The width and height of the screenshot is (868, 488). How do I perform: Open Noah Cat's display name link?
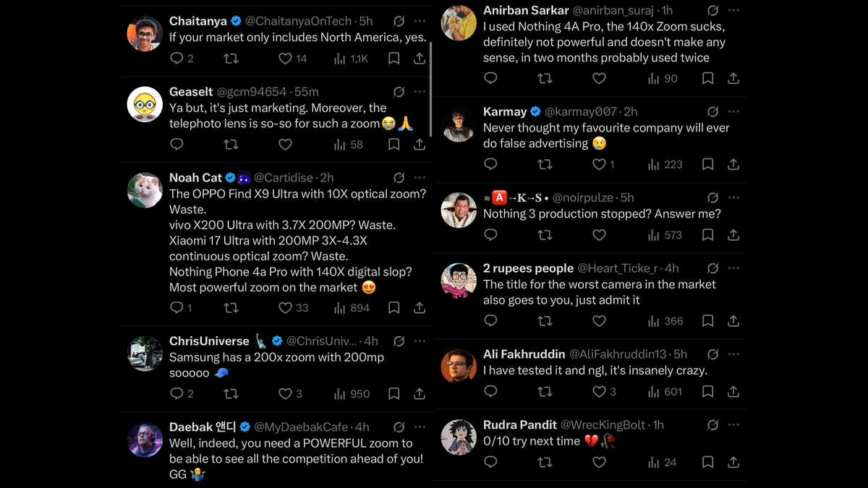click(195, 178)
